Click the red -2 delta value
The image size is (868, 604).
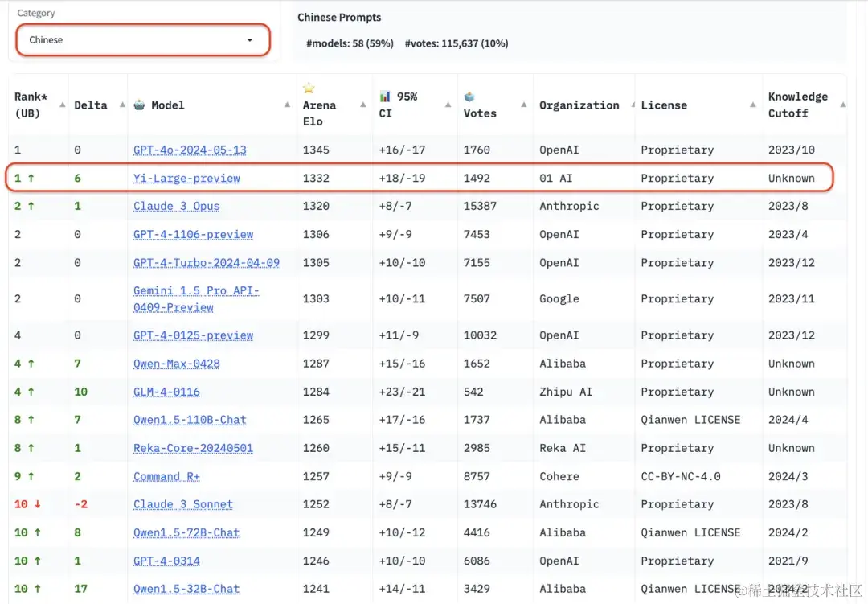click(81, 504)
